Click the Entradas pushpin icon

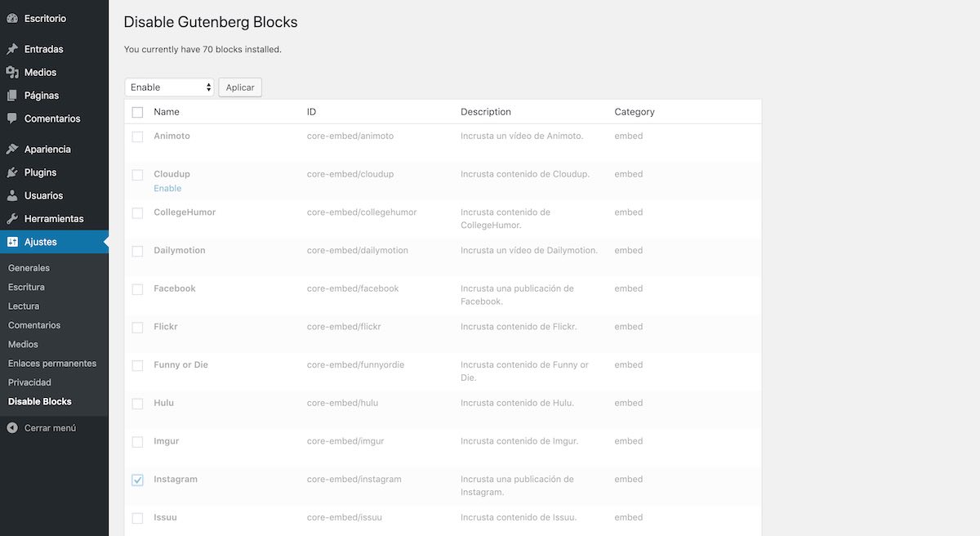click(x=12, y=49)
